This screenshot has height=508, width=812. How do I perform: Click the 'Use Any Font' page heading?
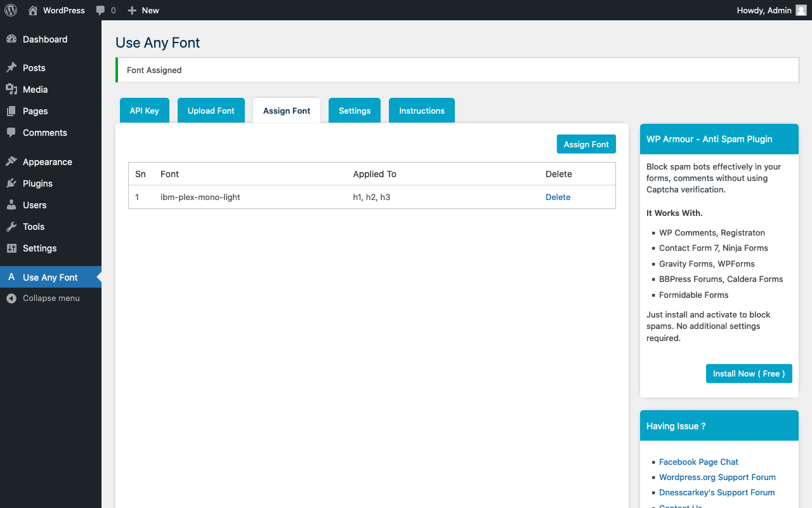click(x=158, y=43)
